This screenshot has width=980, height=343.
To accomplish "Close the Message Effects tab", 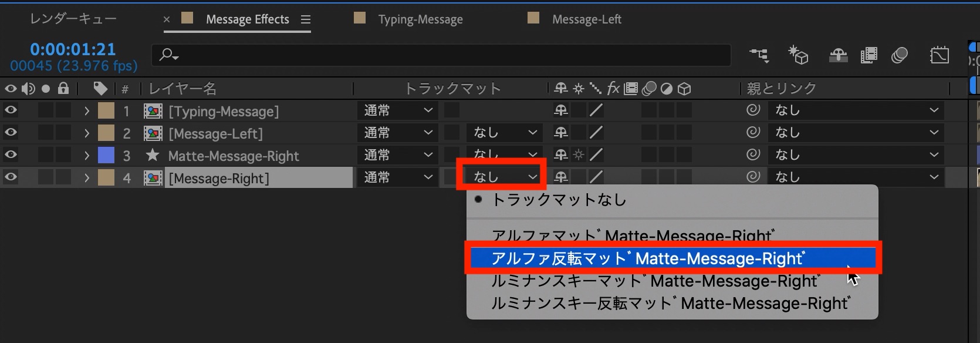I will pyautogui.click(x=167, y=19).
